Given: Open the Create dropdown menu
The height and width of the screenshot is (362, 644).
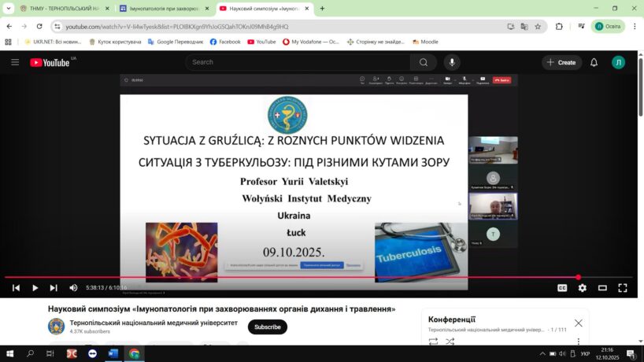Looking at the screenshot, I should (x=561, y=62).
